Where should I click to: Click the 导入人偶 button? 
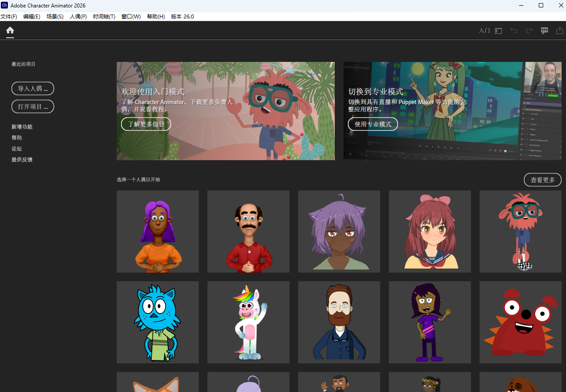33,89
